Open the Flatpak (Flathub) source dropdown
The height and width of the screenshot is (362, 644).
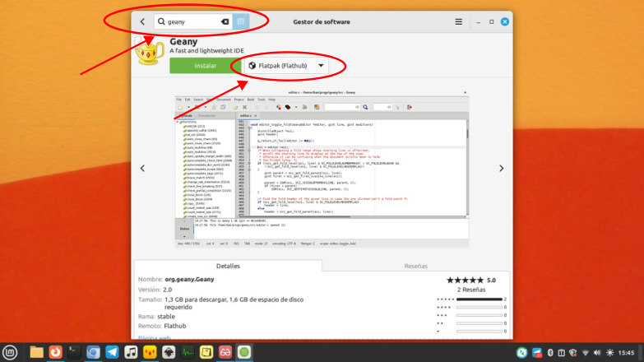[x=286, y=66]
